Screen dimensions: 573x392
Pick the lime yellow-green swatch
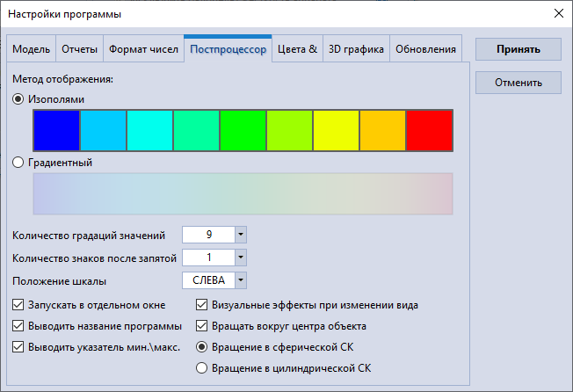point(290,130)
